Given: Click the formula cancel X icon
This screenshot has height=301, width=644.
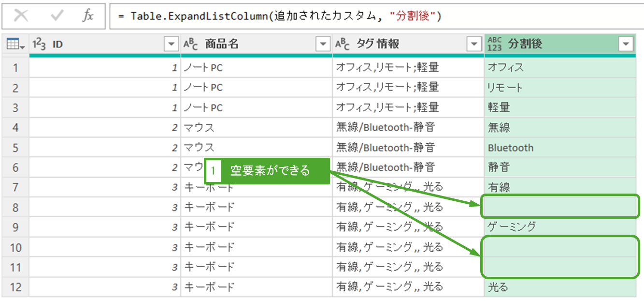Looking at the screenshot, I should [21, 16].
